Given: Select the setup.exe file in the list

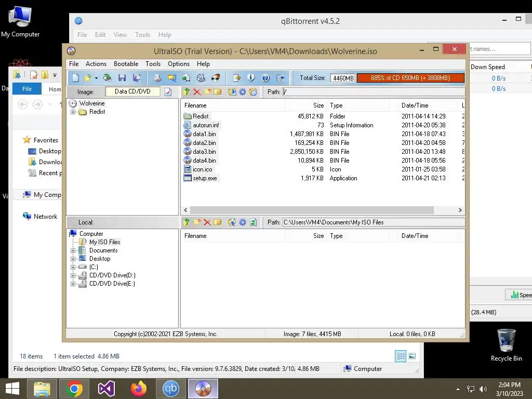Looking at the screenshot, I should point(205,178).
